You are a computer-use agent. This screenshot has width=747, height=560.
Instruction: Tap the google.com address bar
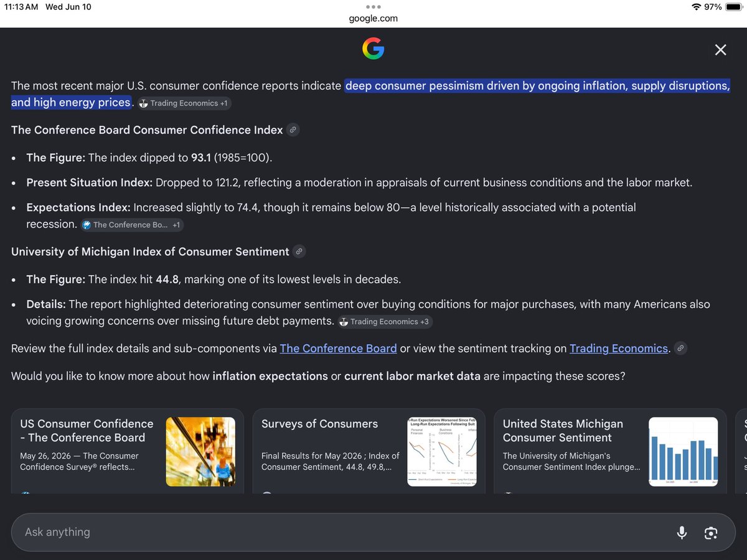[x=374, y=18]
